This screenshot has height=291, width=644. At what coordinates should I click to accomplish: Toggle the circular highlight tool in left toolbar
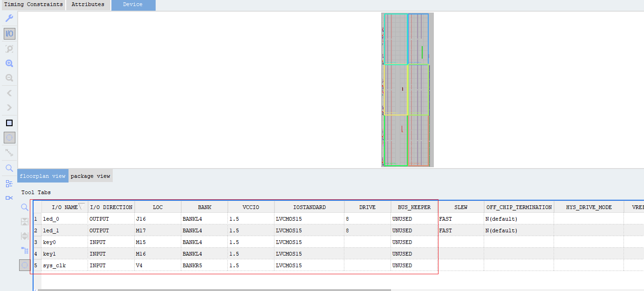pyautogui.click(x=9, y=137)
